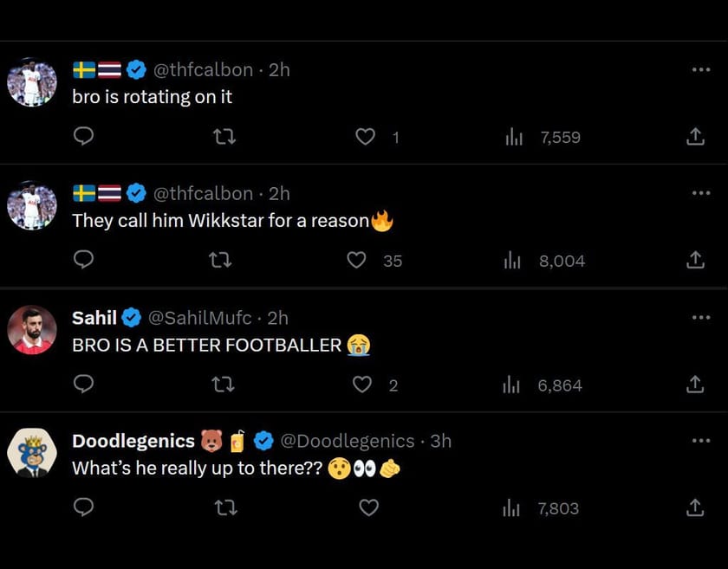Like the "bro is rotating on it" tweet
The height and width of the screenshot is (569, 728).
(x=366, y=137)
